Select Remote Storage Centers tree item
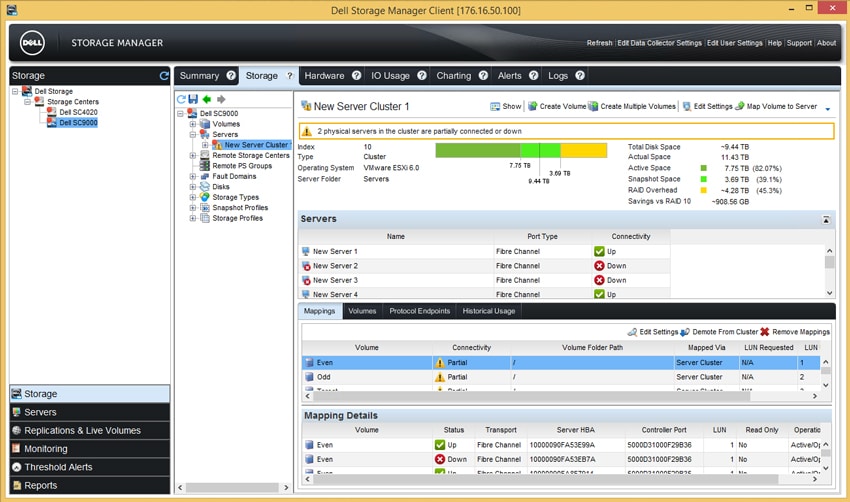Screen dimensions: 850x502 (x=250, y=155)
